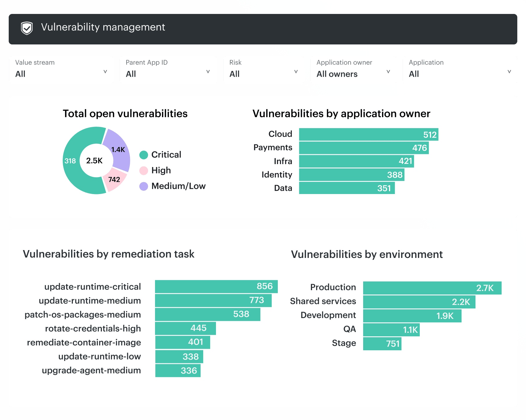The image size is (526, 420).
Task: Click the update-runtime-medium task label
Action: (x=90, y=301)
